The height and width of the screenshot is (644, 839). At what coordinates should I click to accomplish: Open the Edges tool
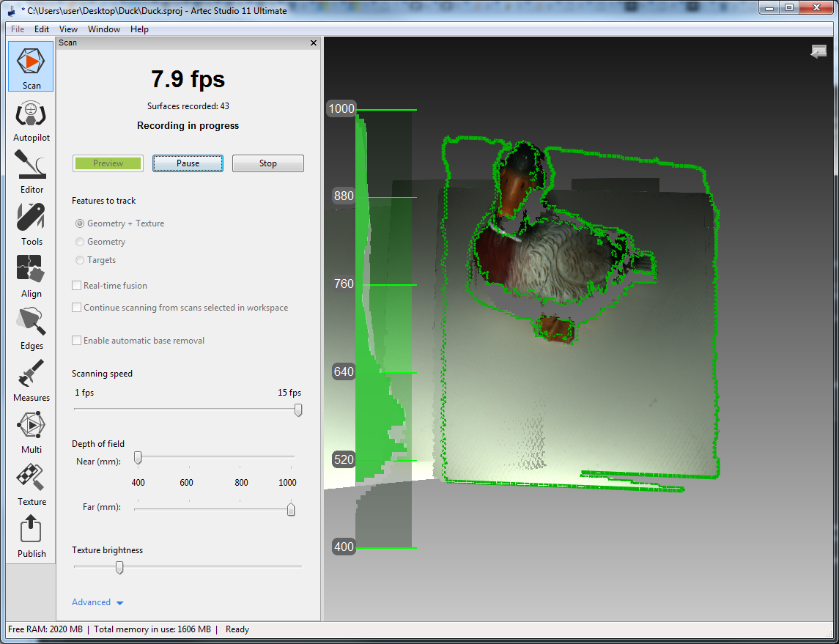point(31,328)
